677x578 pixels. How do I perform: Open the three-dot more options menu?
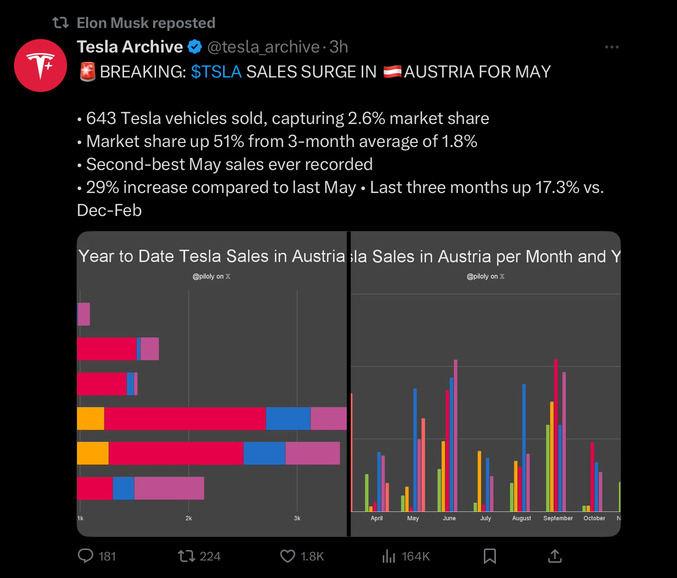[x=611, y=47]
